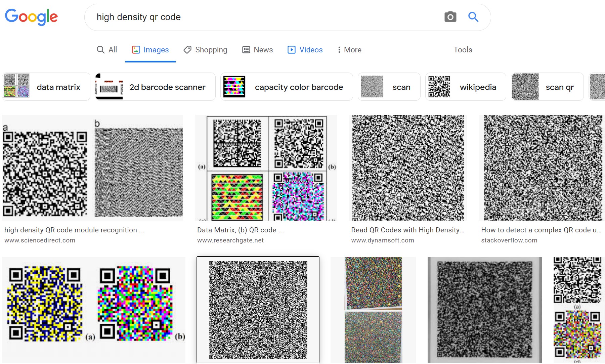Click the wikipedia chip QR icon
This screenshot has height=364, width=605.
tap(439, 87)
